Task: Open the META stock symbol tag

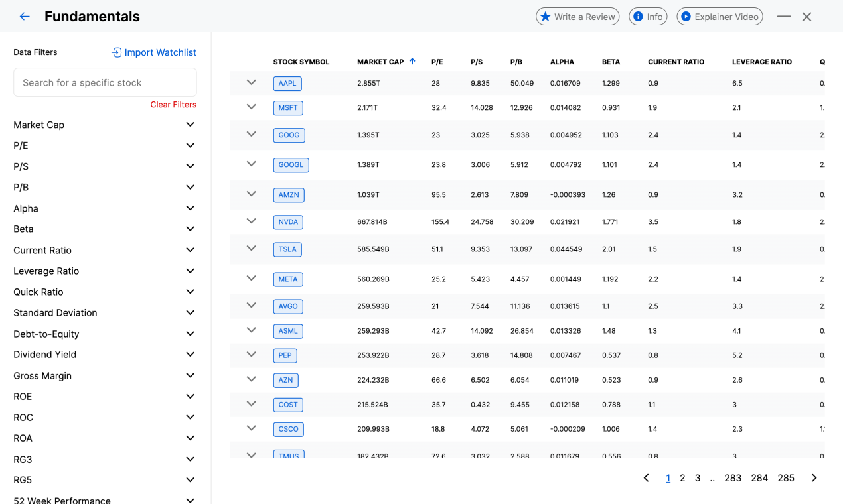Action: 288,279
